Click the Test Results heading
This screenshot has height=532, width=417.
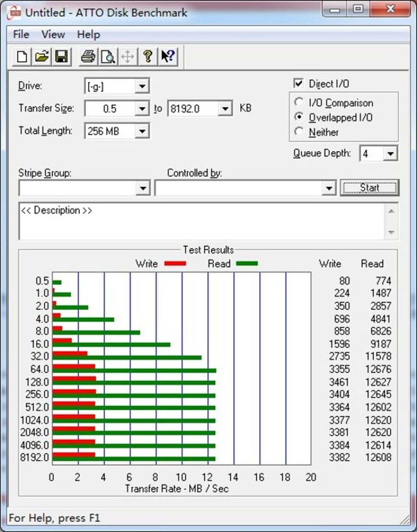pyautogui.click(x=208, y=250)
